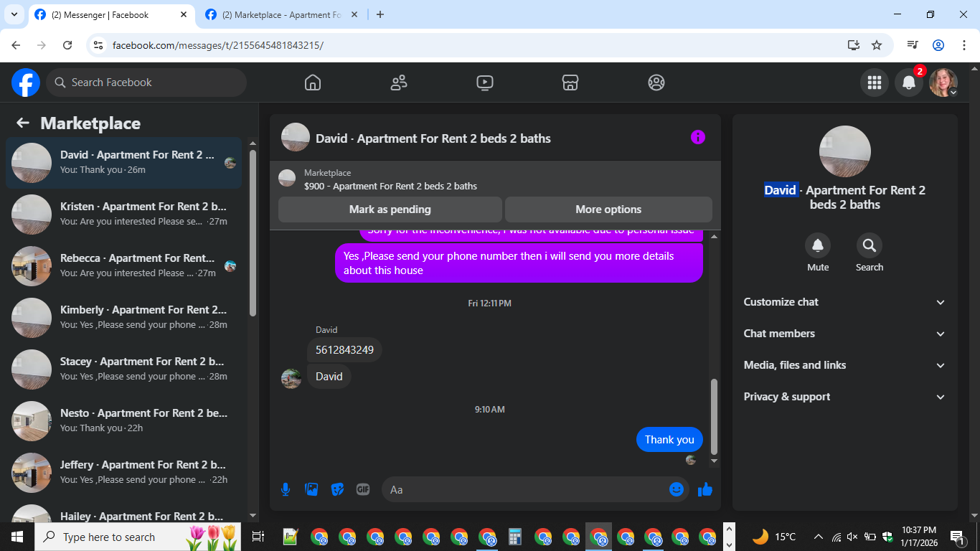This screenshot has width=980, height=551.
Task: Click More options button
Action: pyautogui.click(x=608, y=209)
